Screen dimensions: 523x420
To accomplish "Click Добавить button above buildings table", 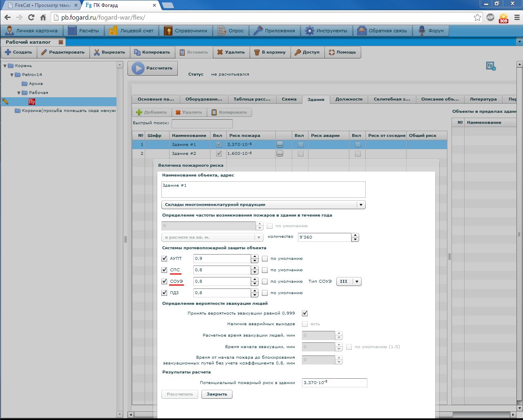I will (x=152, y=112).
